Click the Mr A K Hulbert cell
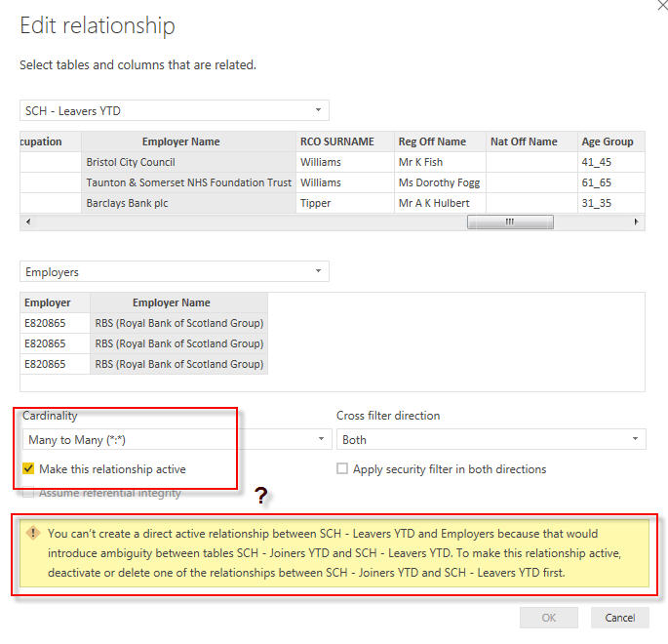 coord(440,203)
